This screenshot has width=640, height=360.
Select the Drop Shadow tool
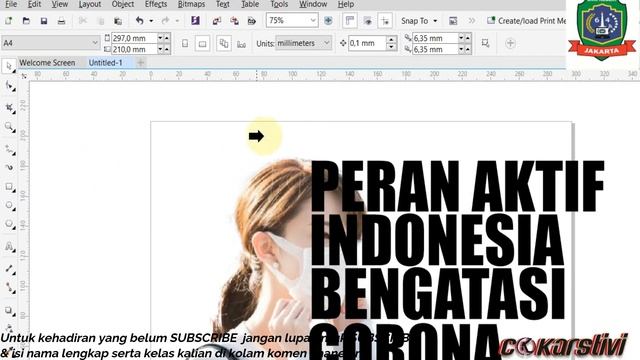9,311
